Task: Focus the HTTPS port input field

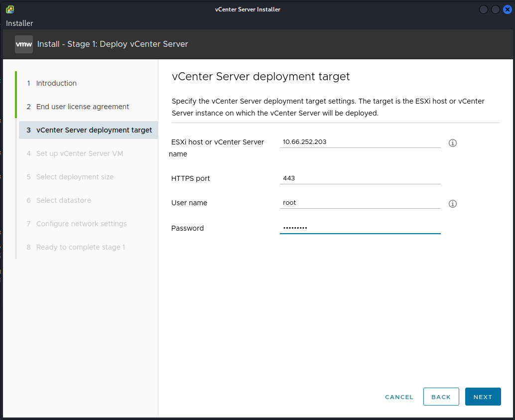Action: coord(360,178)
